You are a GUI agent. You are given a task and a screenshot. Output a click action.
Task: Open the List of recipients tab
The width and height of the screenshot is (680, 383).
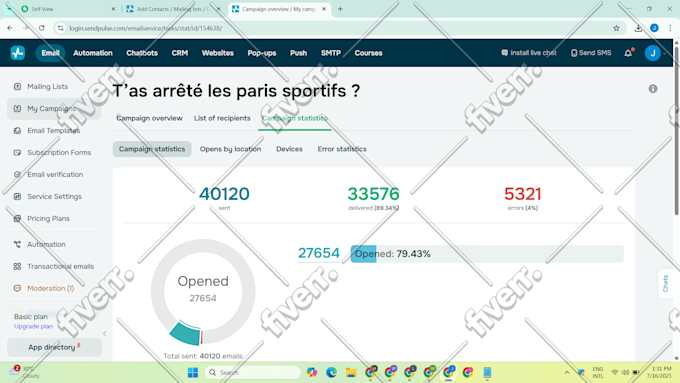pyautogui.click(x=222, y=118)
